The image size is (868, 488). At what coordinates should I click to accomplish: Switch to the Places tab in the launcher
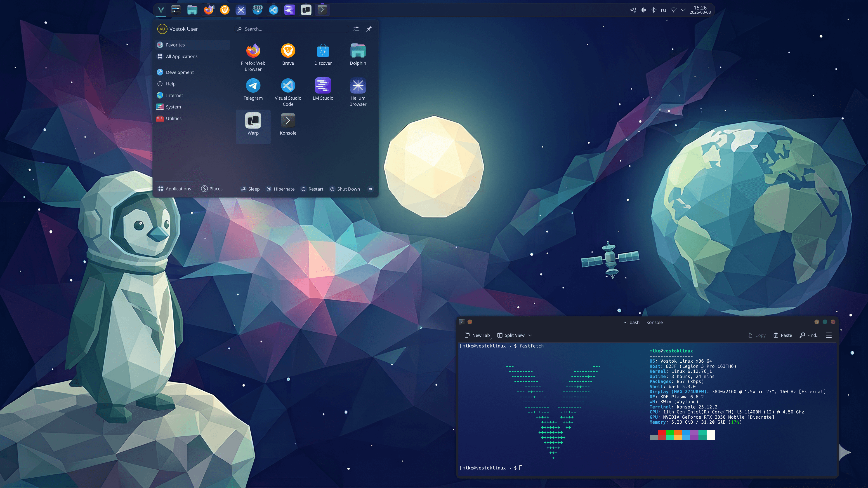(x=212, y=189)
